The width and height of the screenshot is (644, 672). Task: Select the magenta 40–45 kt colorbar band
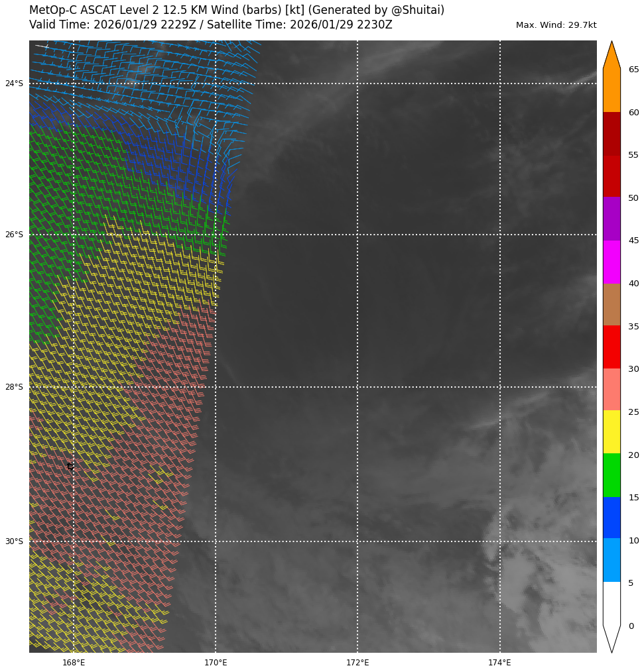coord(612,262)
